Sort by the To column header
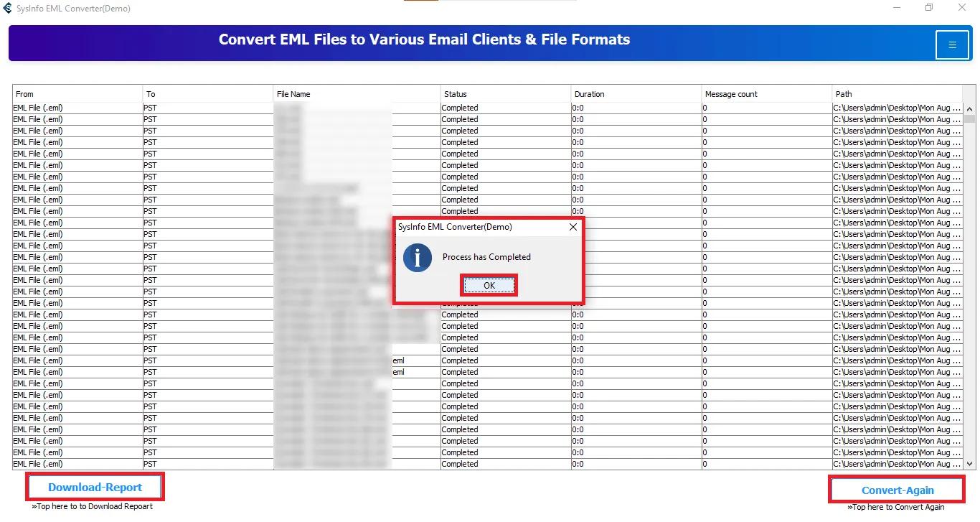 click(x=208, y=94)
